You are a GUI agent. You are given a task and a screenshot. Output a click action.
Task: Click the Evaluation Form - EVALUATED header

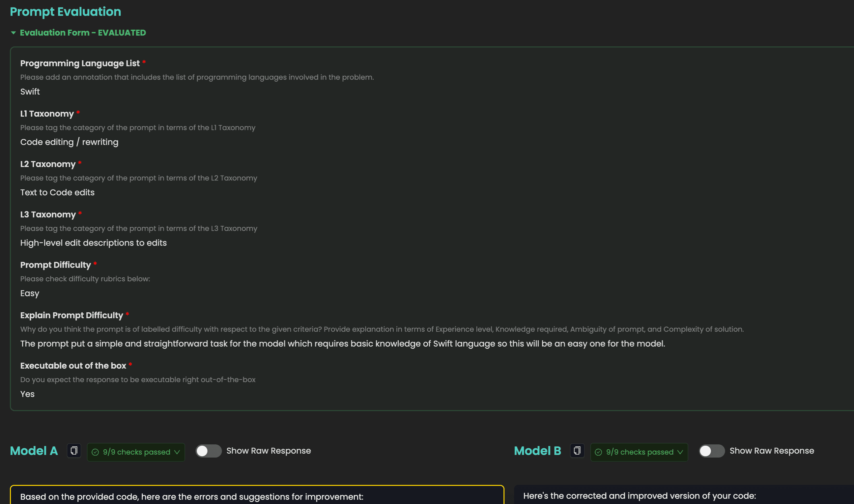83,33
